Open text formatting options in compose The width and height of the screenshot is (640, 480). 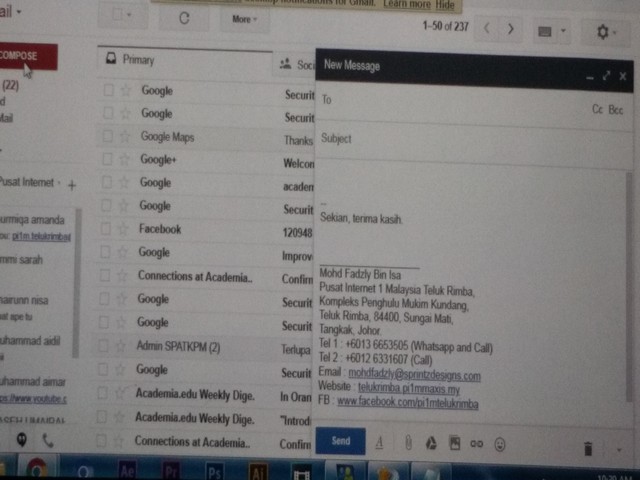pyautogui.click(x=380, y=443)
